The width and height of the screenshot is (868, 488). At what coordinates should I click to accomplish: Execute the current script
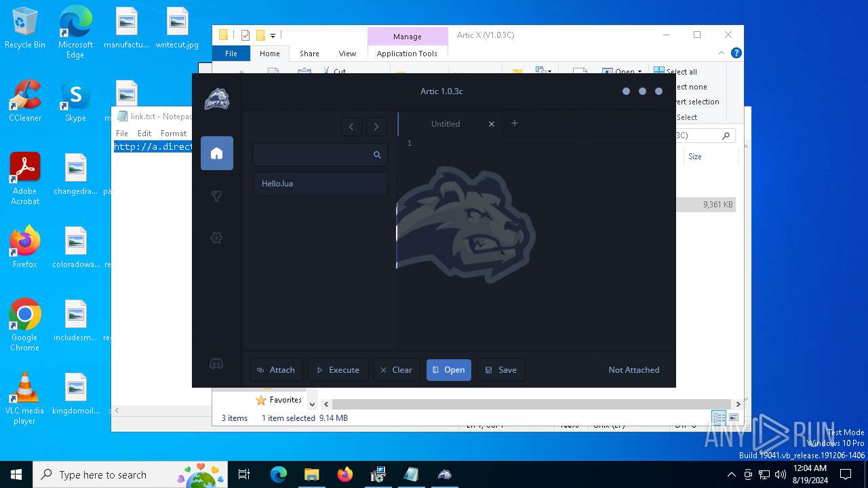[x=338, y=370]
